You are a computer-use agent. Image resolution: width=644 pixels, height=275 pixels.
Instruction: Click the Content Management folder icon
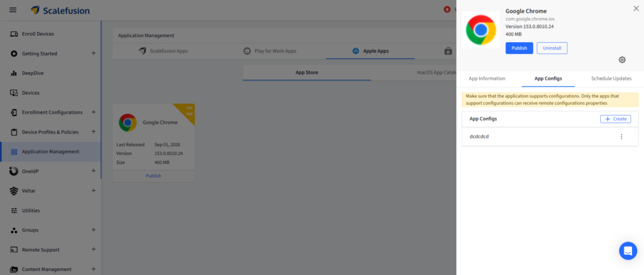point(14,269)
